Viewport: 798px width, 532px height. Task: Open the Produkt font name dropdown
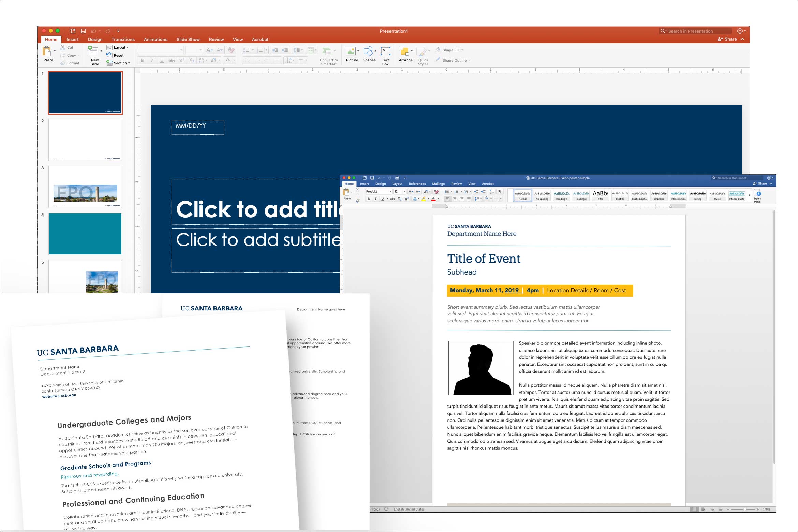click(390, 192)
